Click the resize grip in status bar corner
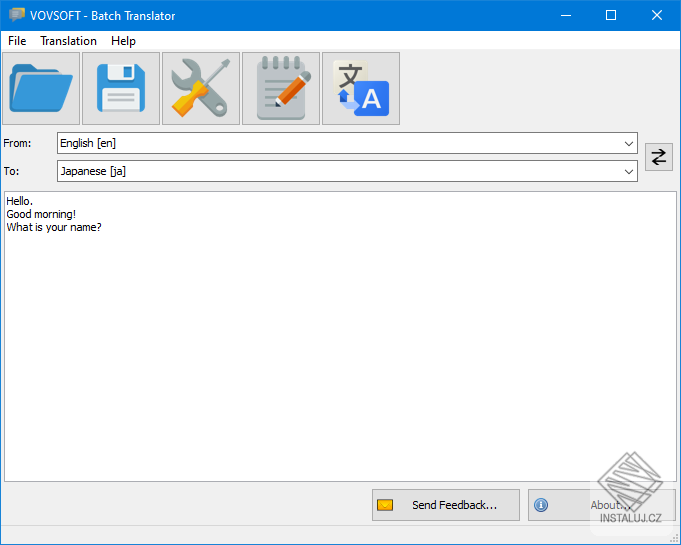This screenshot has width=681, height=545. 674,538
